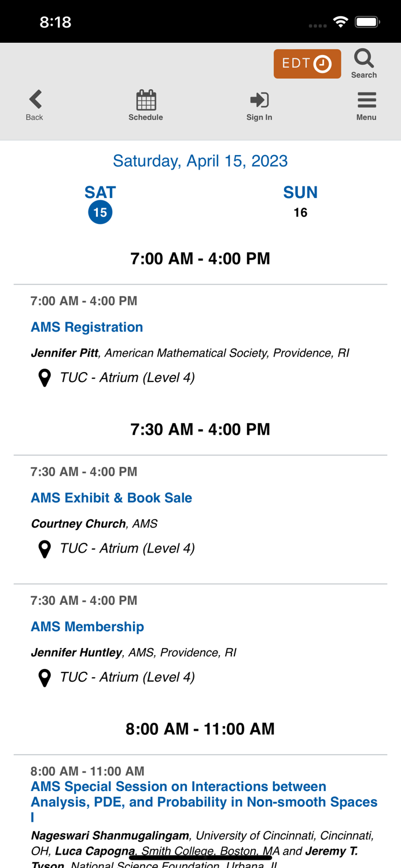Open the Schedule calendar icon
Screen dimensions: 401x868
[146, 101]
